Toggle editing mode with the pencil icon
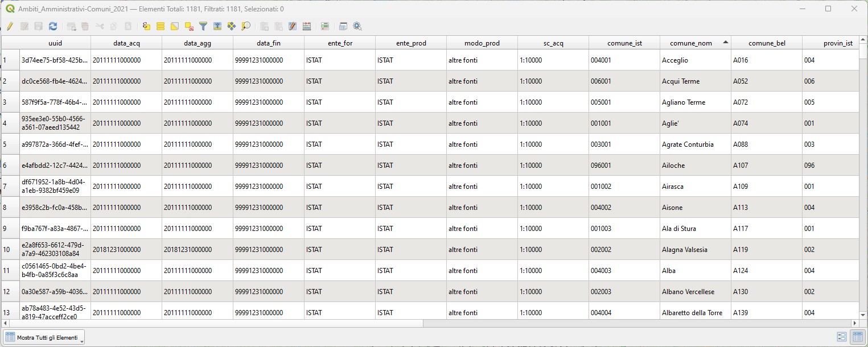The width and height of the screenshot is (868, 347). click(10, 26)
